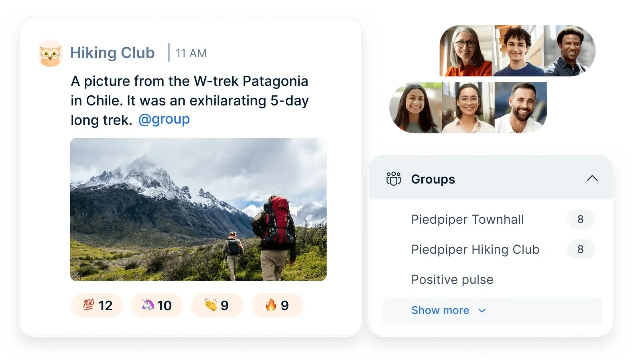Toggle the fire emoji reaction
This screenshot has width=642, height=364.
[x=277, y=305]
